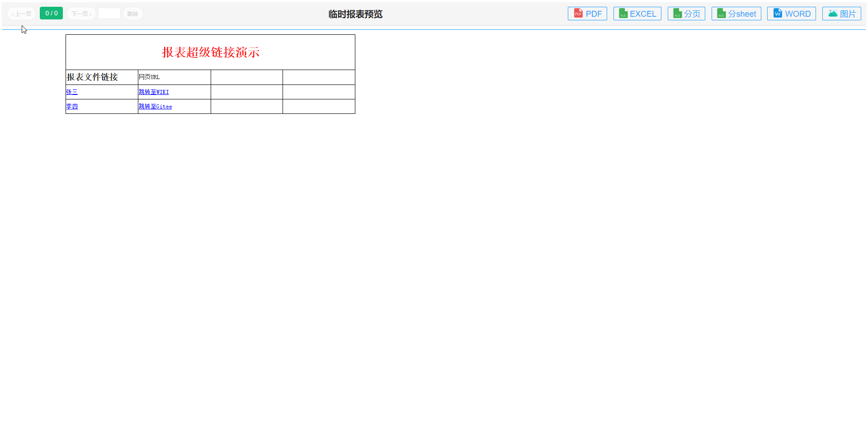Click the 0 / 0 page indicator
The width and height of the screenshot is (868, 427).
pyautogui.click(x=51, y=13)
